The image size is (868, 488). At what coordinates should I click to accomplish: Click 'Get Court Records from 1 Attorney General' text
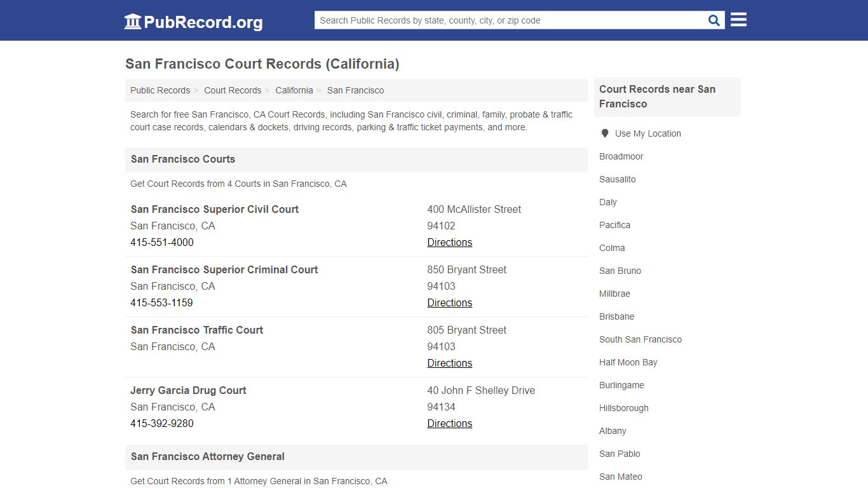(x=259, y=481)
